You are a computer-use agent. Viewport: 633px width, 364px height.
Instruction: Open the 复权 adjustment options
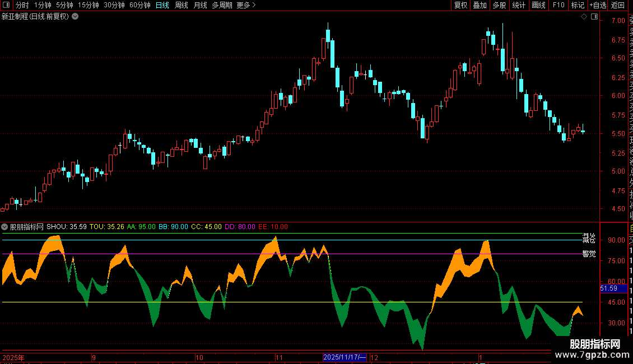(460, 5)
